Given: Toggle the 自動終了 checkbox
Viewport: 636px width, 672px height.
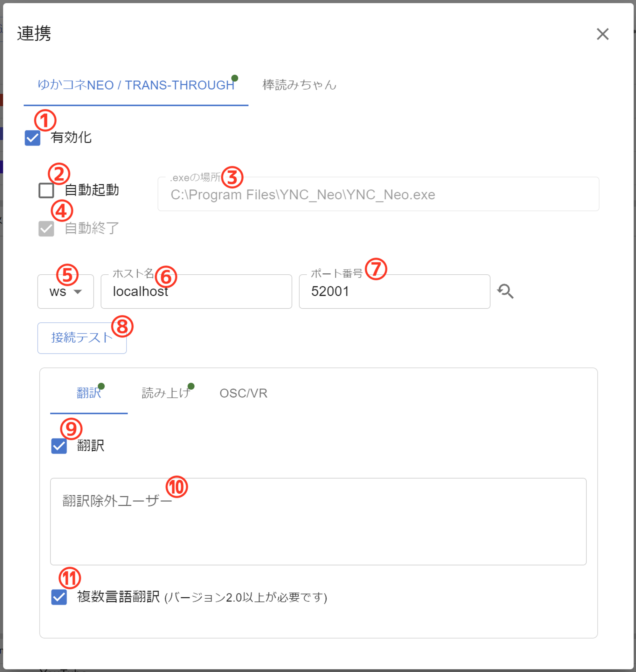Looking at the screenshot, I should point(46,229).
